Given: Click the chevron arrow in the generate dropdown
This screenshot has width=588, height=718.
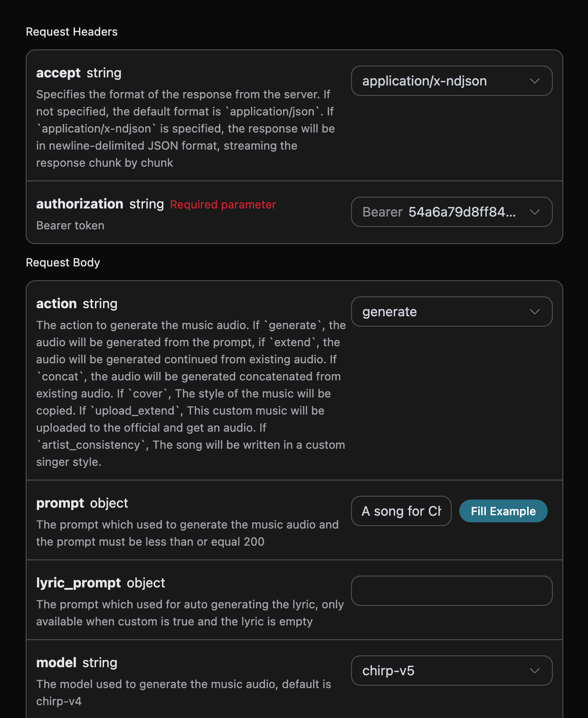Looking at the screenshot, I should point(534,312).
